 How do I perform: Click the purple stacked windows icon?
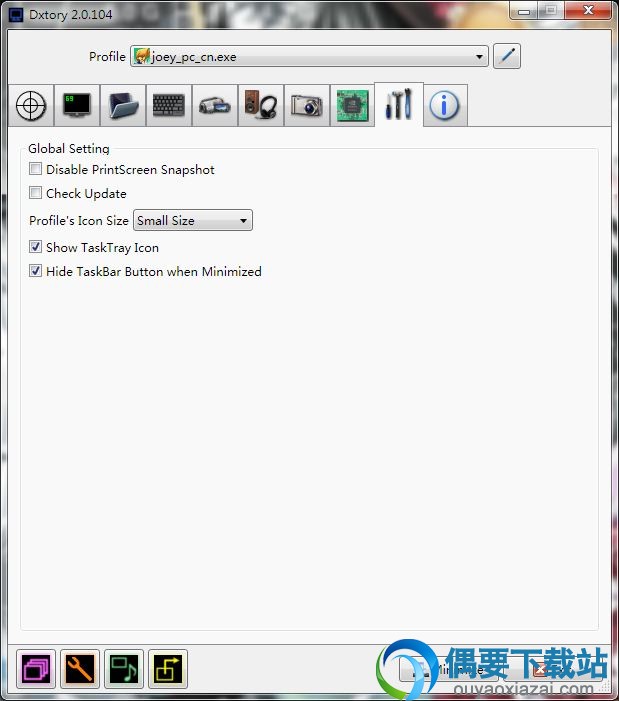(x=36, y=669)
